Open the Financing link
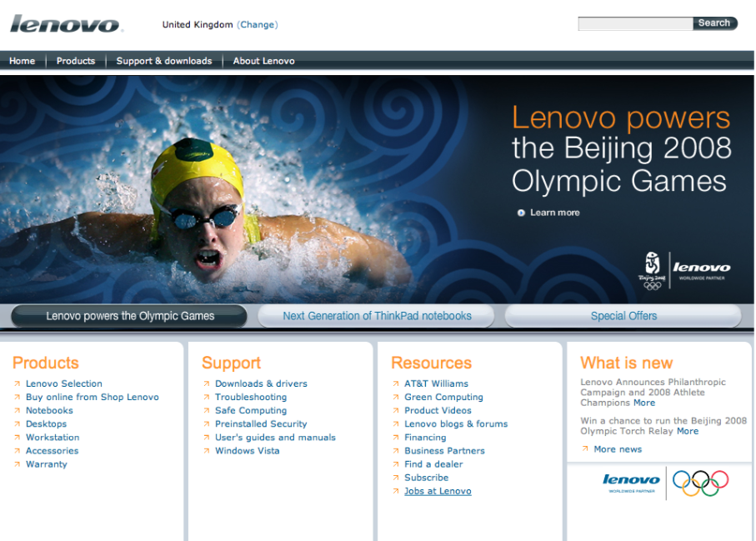This screenshot has height=541, width=756. [x=425, y=438]
